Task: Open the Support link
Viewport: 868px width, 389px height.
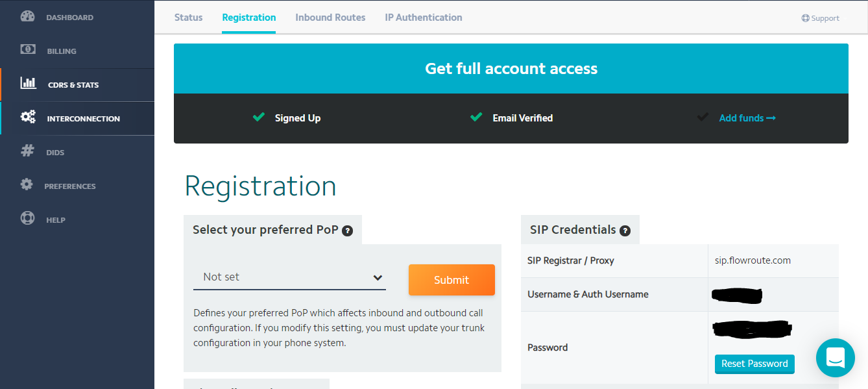Action: point(821,18)
